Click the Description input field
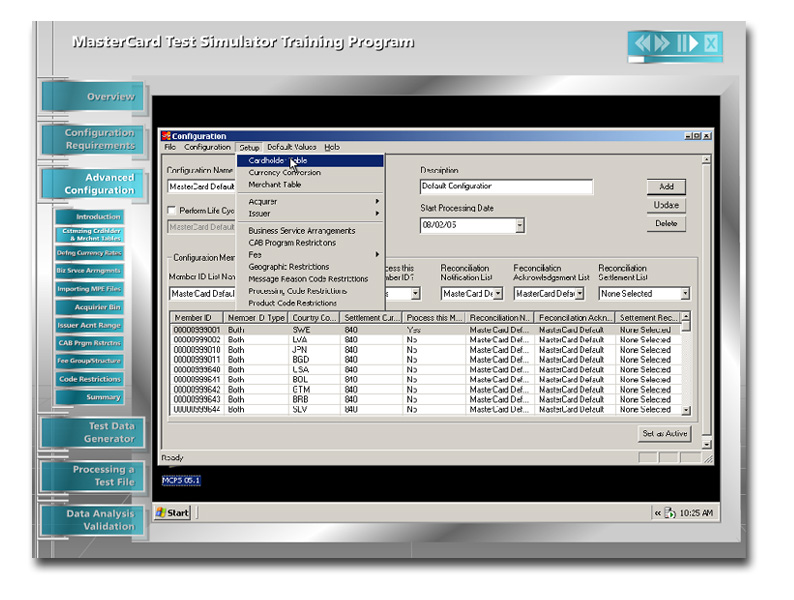This screenshot has width=794, height=600. pos(506,186)
